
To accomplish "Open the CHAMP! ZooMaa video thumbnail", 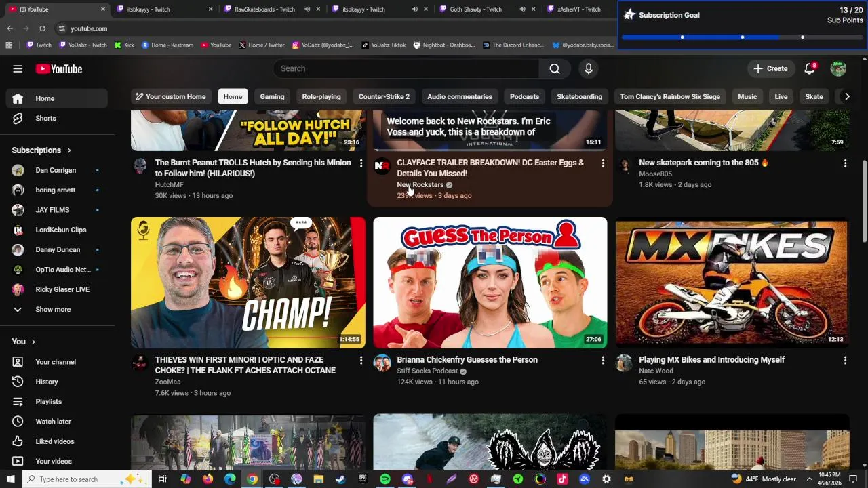I will point(248,283).
